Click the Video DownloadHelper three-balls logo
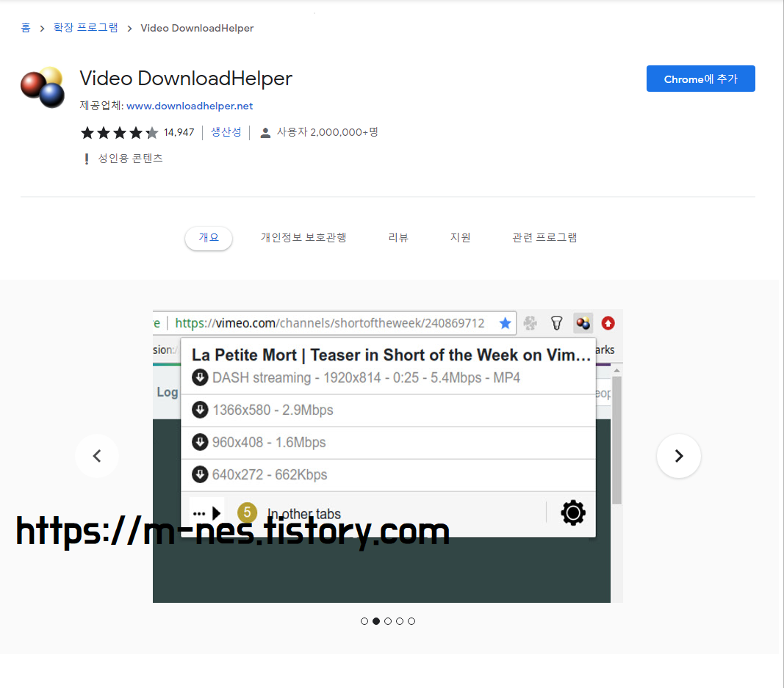Screen dimensions: 784x688 click(x=43, y=87)
